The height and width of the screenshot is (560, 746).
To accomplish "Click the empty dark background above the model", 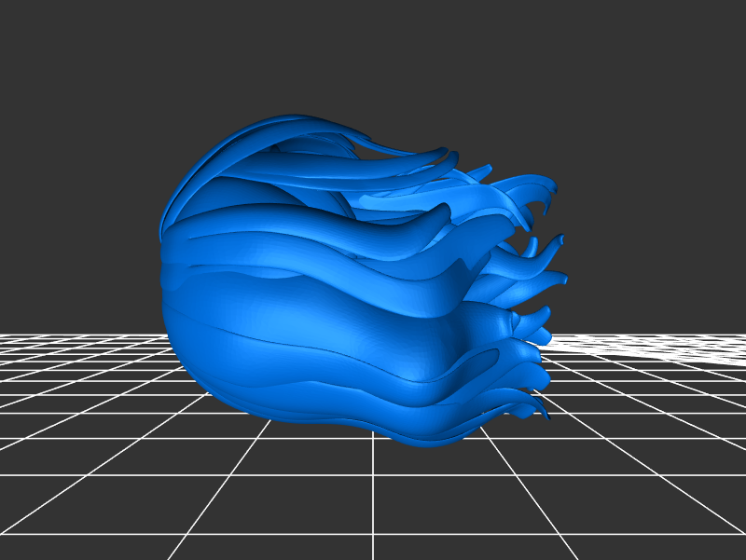I will [373, 56].
